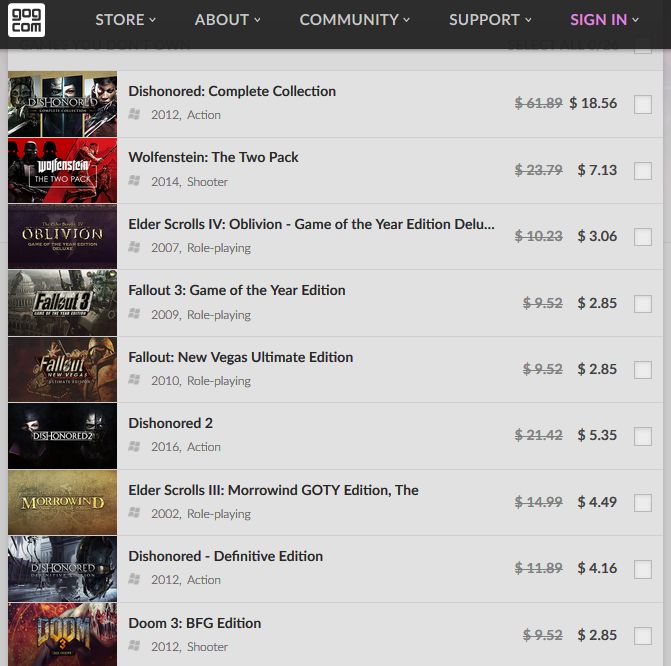Click the "2007, Role-playing" genre text
This screenshot has height=666, width=671.
[201, 248]
